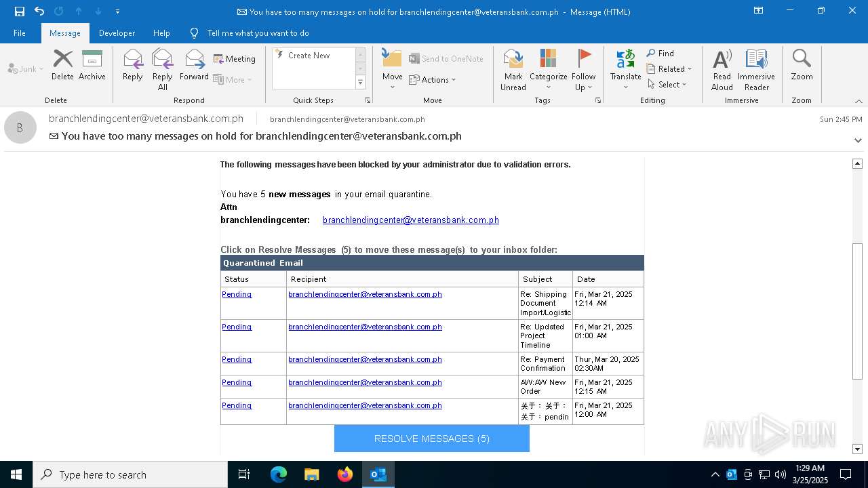Click Pending for Shipping Document row
Viewport: 868px width, 488px height.
tap(237, 294)
